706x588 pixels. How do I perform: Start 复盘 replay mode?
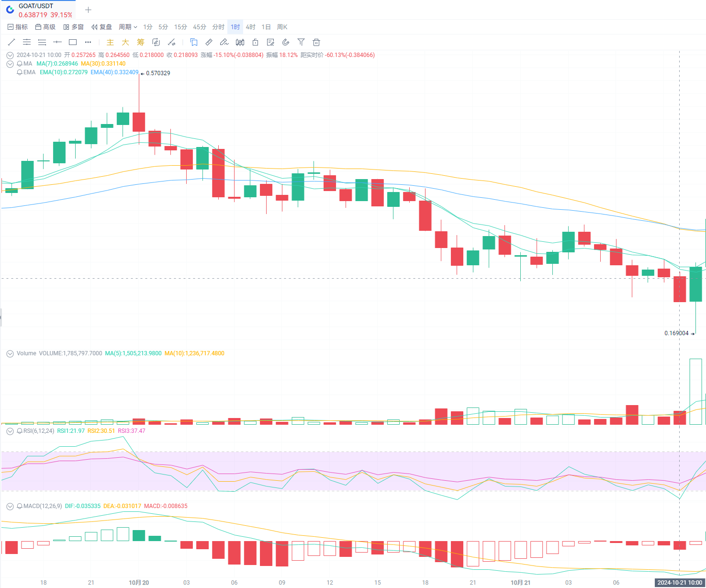point(101,27)
